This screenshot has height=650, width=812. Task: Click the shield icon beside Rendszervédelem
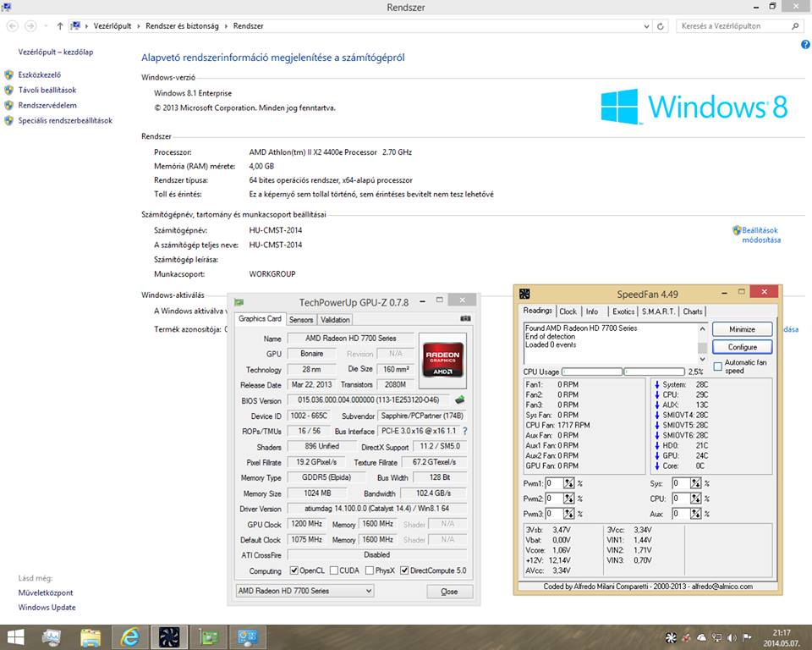point(8,105)
